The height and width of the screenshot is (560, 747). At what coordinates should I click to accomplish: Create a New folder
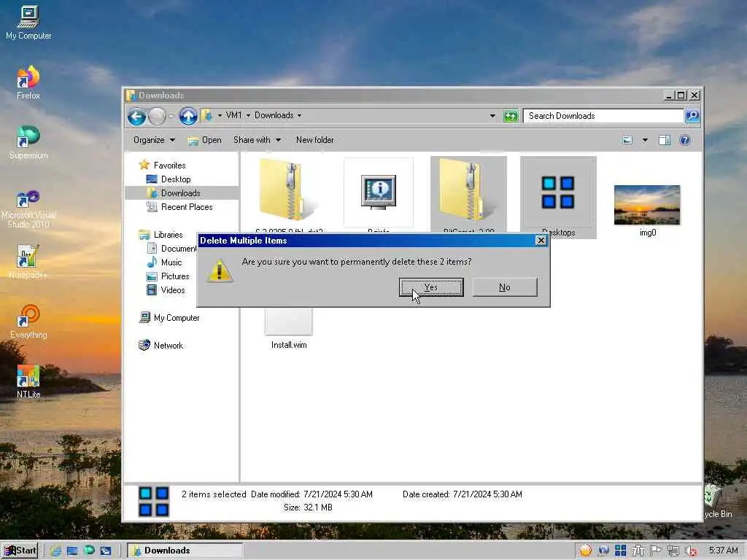coord(315,140)
